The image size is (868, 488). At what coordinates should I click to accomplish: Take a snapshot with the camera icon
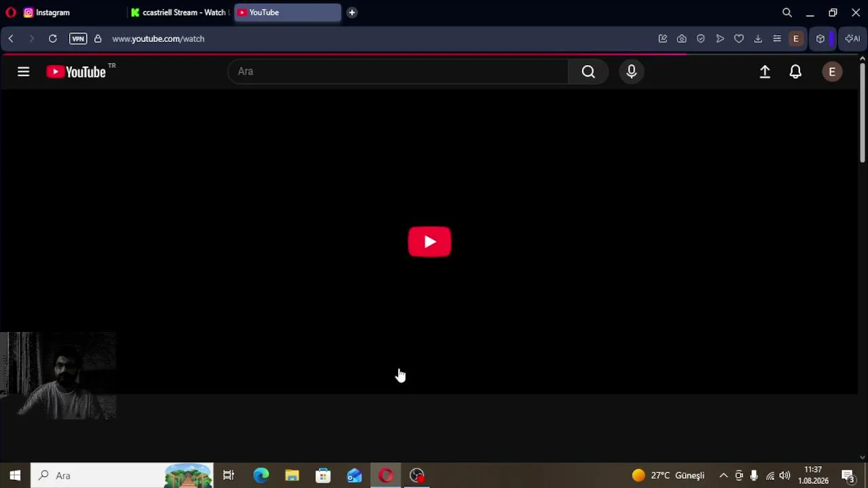click(682, 39)
